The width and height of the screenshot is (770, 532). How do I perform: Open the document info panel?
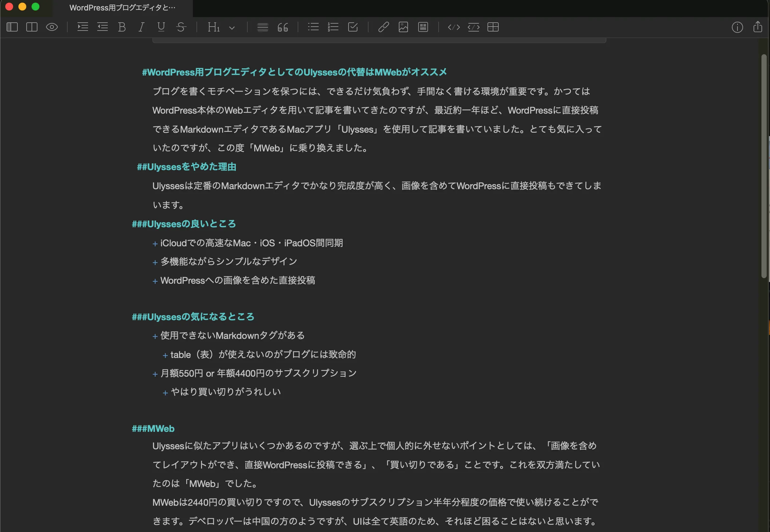(x=737, y=27)
